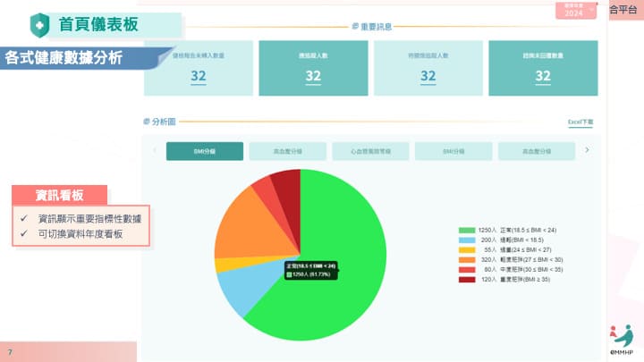Click the icon beside 重要訊息 heading
The width and height of the screenshot is (644, 362).
point(355,27)
